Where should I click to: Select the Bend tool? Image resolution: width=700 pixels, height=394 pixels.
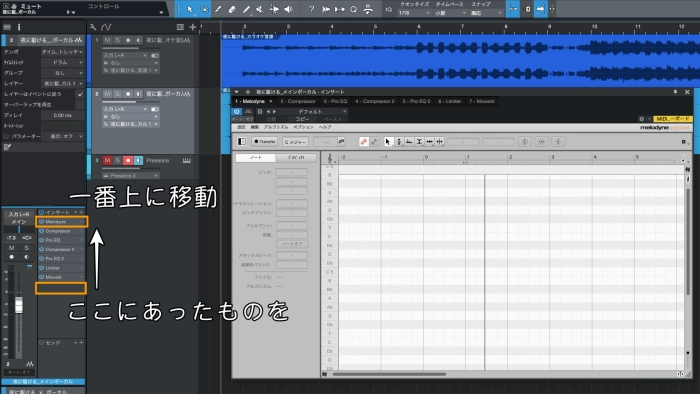(274, 9)
